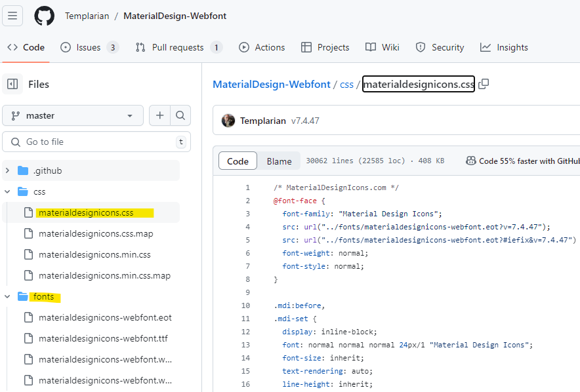Open the master branch dropdown
The height and width of the screenshot is (392, 580).
(73, 115)
